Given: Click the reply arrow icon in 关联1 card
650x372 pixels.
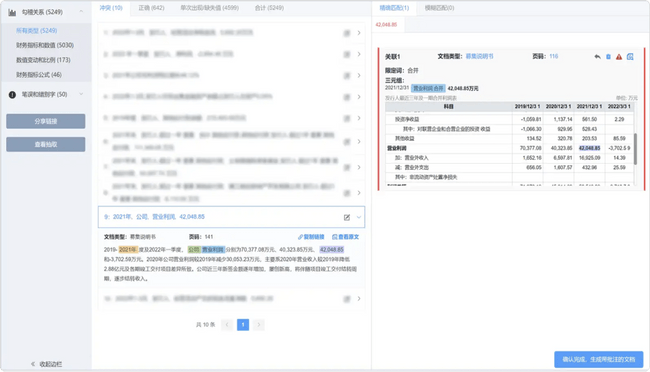Looking at the screenshot, I should coord(597,57).
